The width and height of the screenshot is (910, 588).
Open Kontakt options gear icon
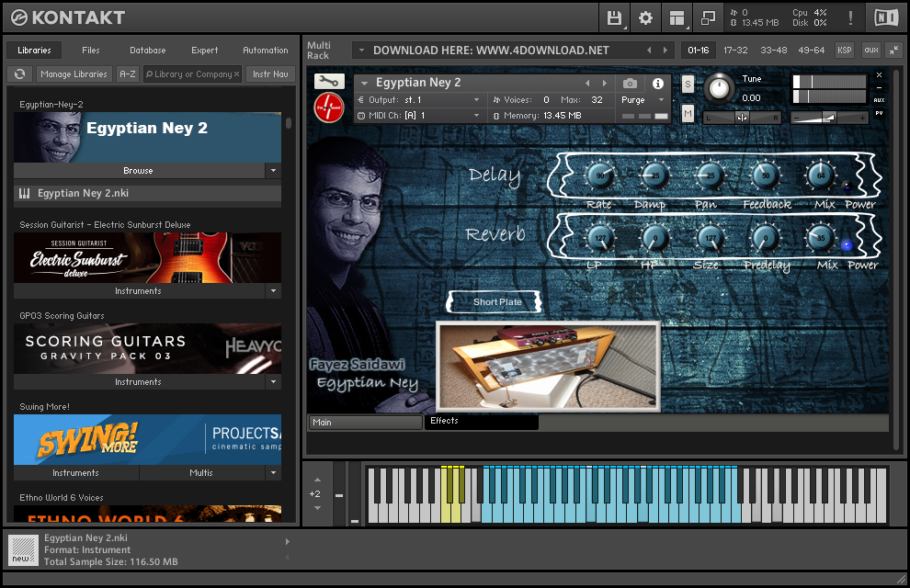coord(645,18)
